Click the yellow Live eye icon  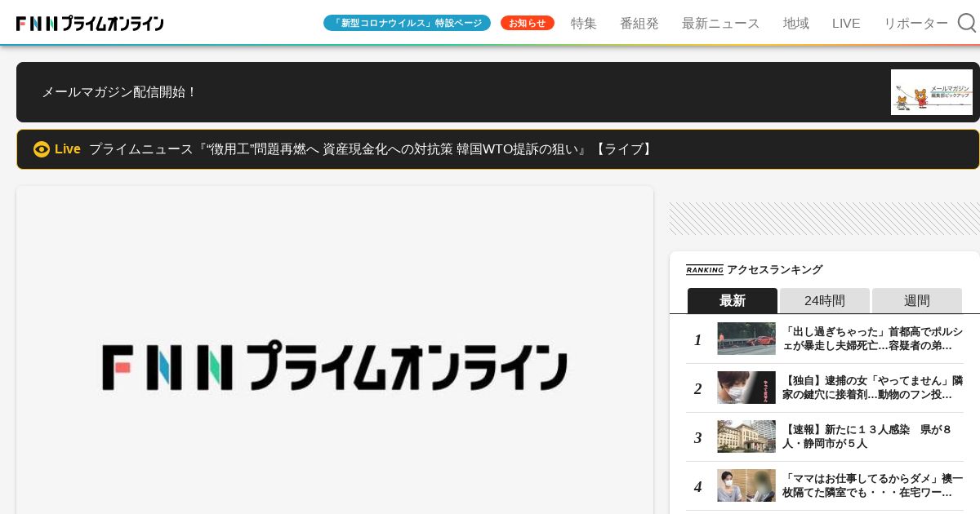[42, 149]
